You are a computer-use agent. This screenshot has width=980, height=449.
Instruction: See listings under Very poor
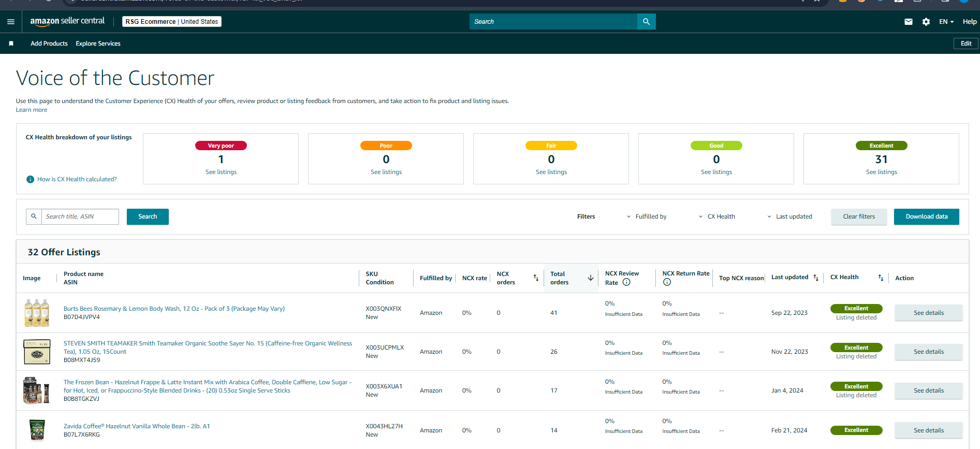pyautogui.click(x=221, y=172)
